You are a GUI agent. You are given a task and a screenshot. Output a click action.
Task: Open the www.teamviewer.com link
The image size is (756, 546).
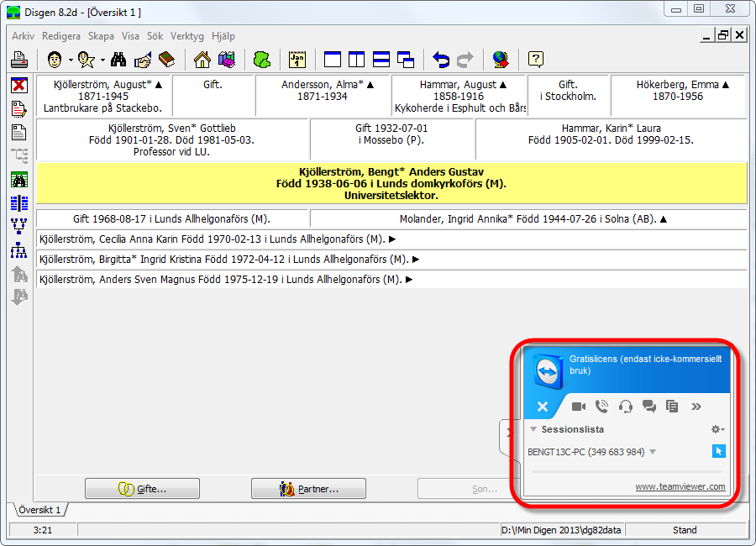click(680, 486)
